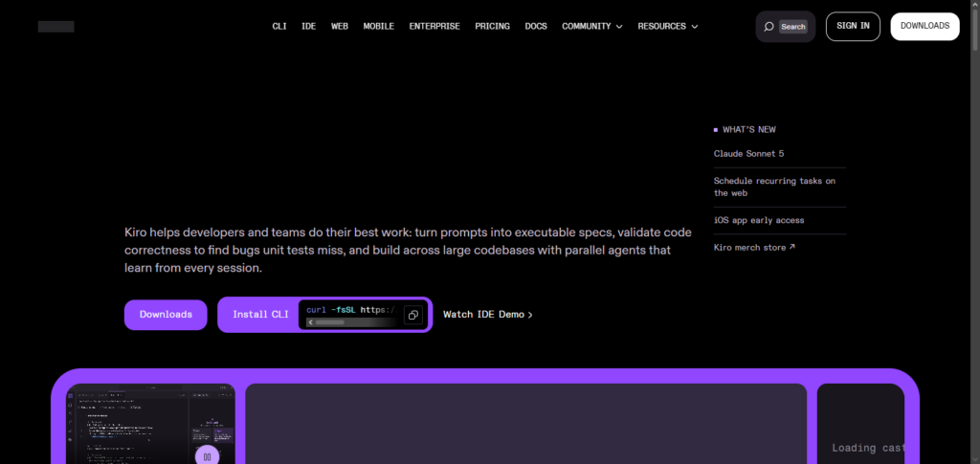Click the search magnifier icon
Viewport: 980px width, 464px height.
(768, 27)
